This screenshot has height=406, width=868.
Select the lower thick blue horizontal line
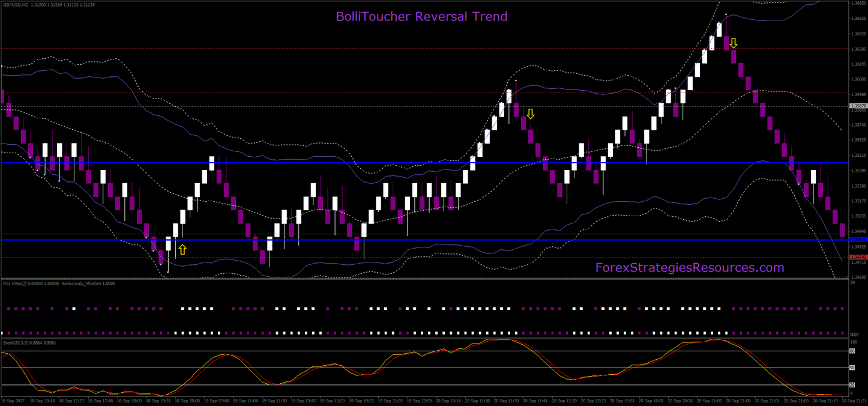coord(425,240)
